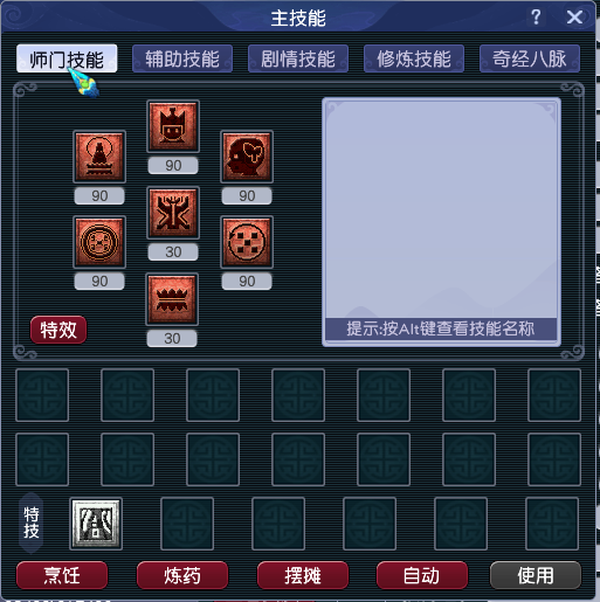Open the help question mark
This screenshot has height=602, width=600.
click(x=536, y=17)
